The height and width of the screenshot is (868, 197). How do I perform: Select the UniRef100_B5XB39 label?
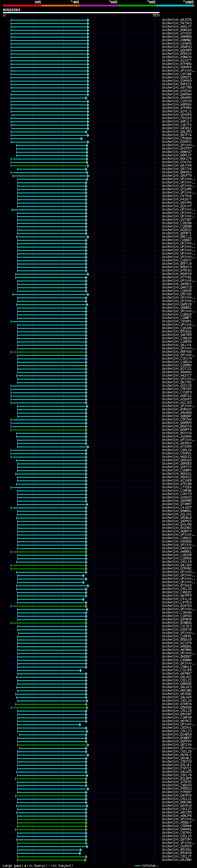[177, 853]
